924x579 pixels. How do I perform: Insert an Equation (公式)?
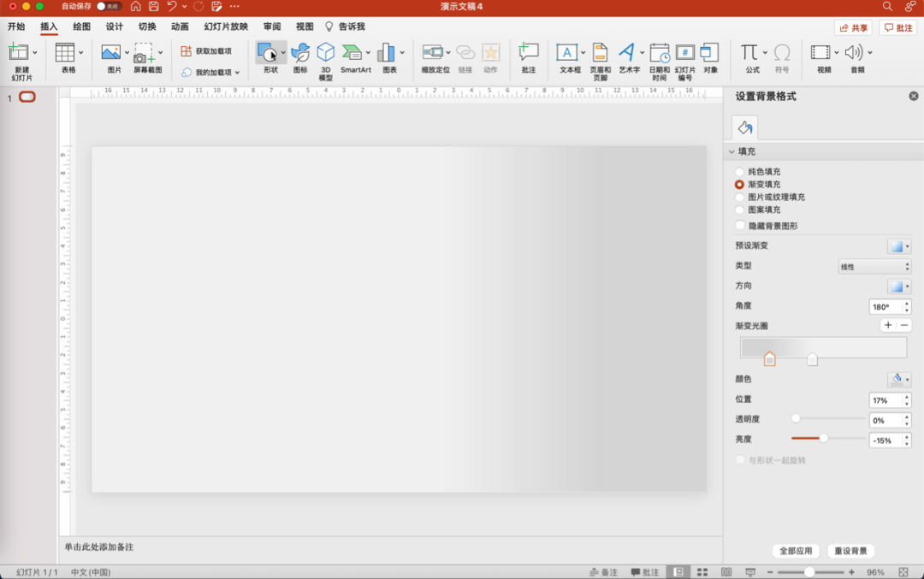(x=749, y=52)
